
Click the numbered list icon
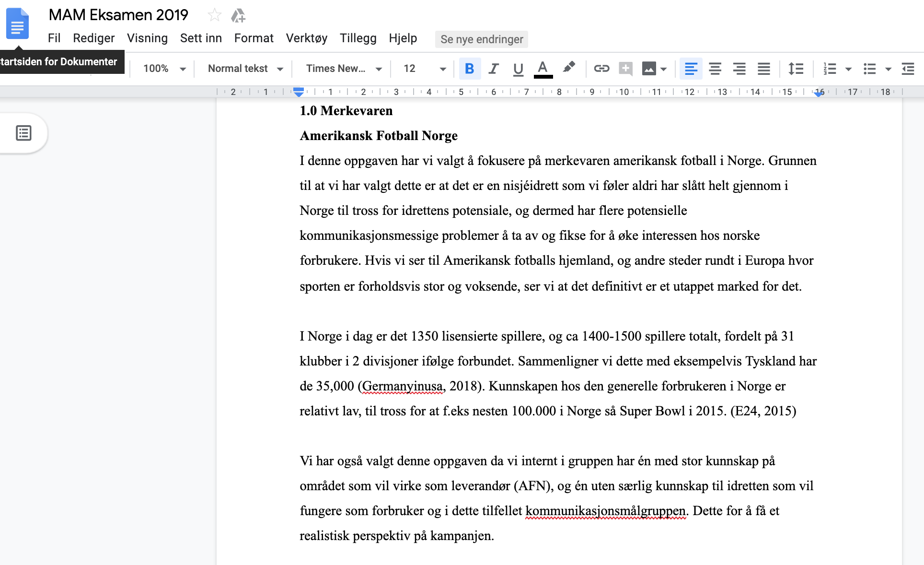point(830,69)
